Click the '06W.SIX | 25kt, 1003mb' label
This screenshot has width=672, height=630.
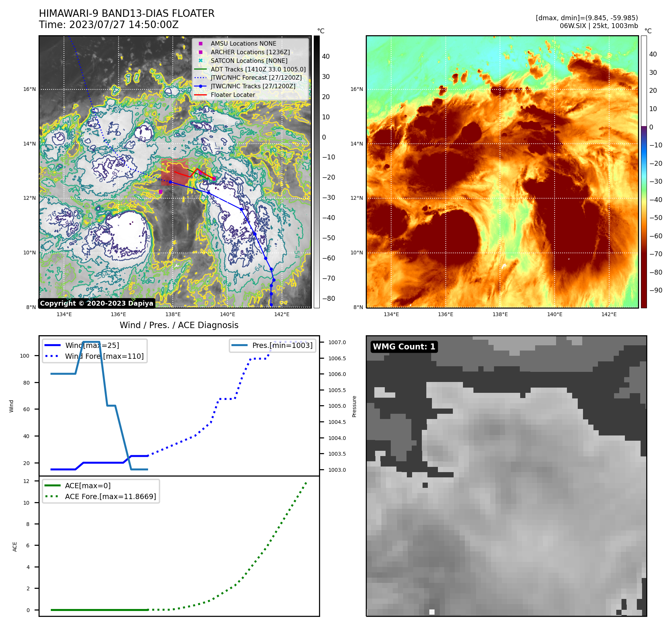pos(599,26)
